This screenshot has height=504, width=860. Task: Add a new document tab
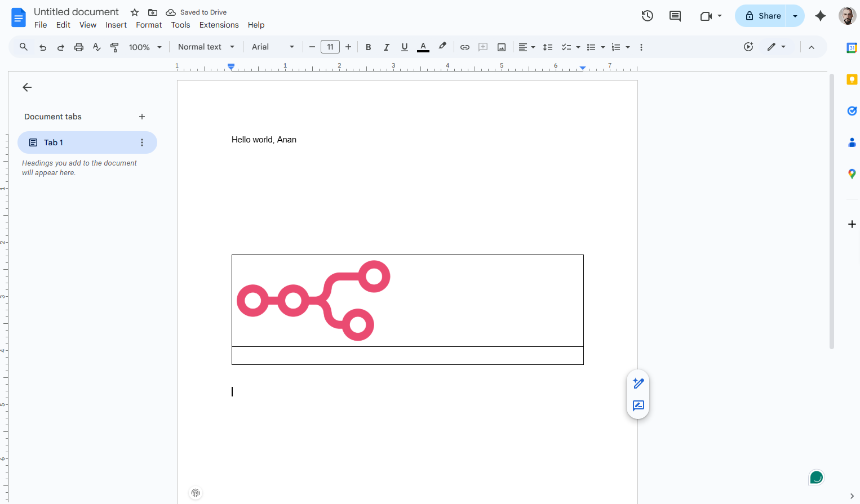pos(142,117)
